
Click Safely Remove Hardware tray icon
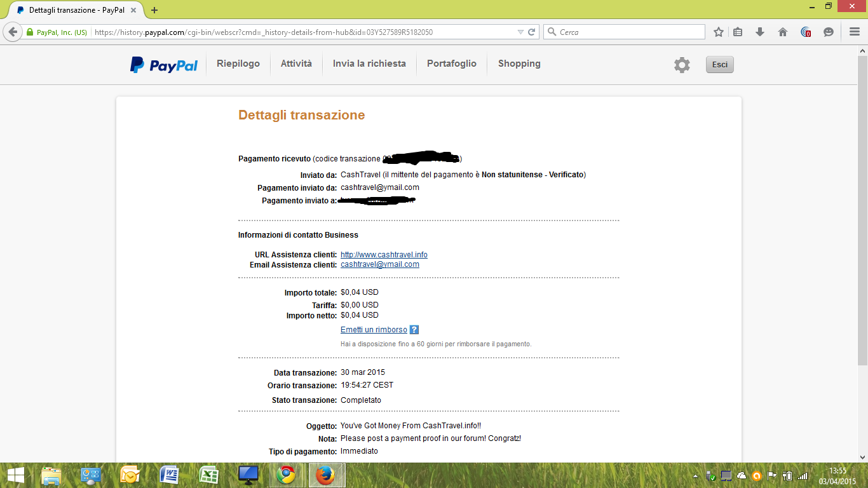[712, 475]
